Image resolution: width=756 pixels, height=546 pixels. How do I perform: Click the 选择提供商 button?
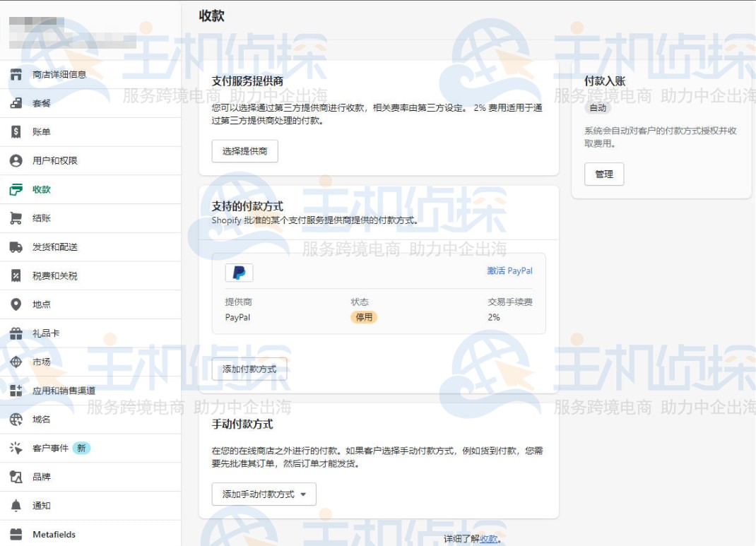point(244,151)
